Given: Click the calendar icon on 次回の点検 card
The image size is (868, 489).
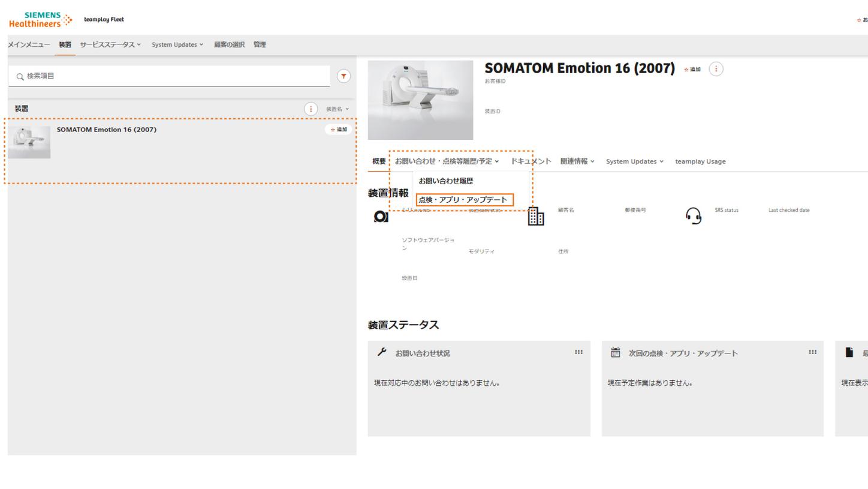Looking at the screenshot, I should 616,353.
